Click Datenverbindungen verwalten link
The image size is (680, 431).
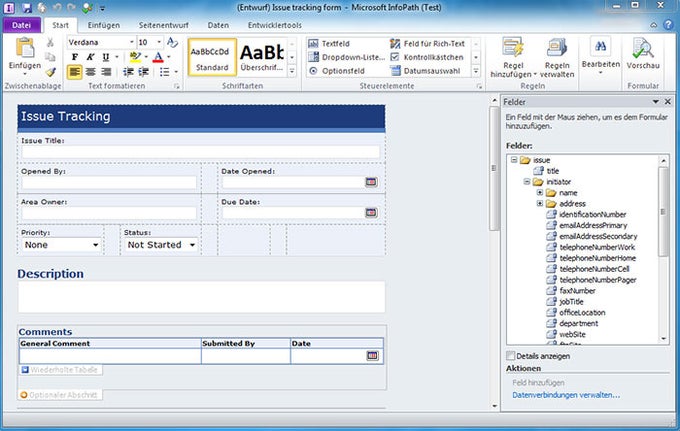click(x=566, y=395)
